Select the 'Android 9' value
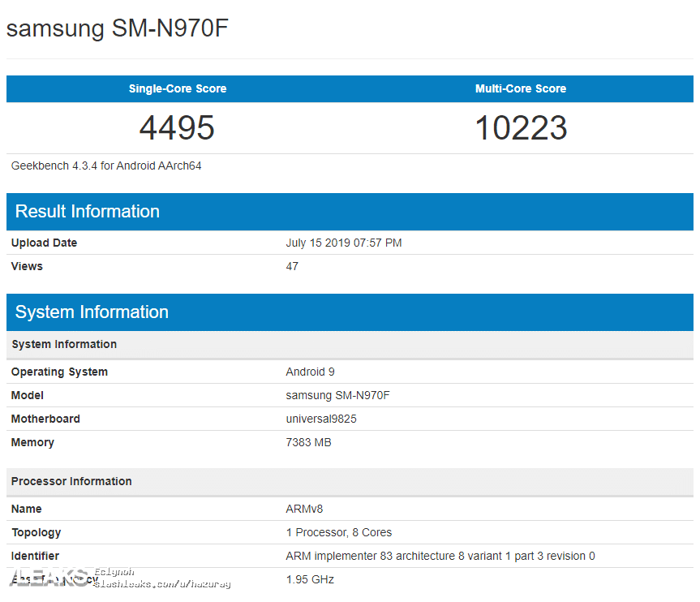This screenshot has height=602, width=700. tap(311, 372)
